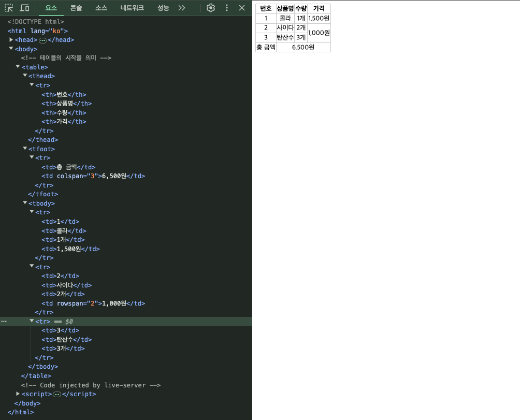
Task: Click the 상품명 header in page table
Action: (285, 9)
